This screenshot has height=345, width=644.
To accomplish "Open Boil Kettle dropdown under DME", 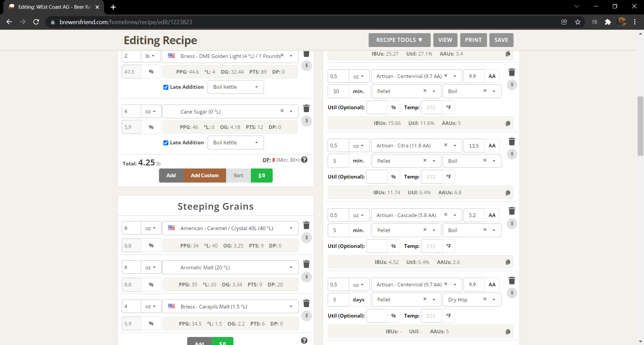I will click(x=235, y=87).
